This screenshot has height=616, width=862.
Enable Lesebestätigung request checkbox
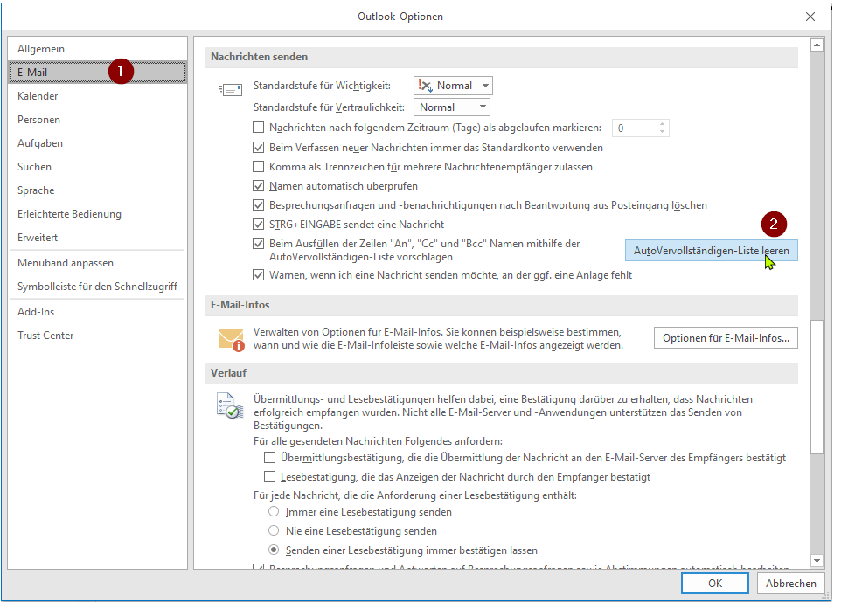[270, 477]
